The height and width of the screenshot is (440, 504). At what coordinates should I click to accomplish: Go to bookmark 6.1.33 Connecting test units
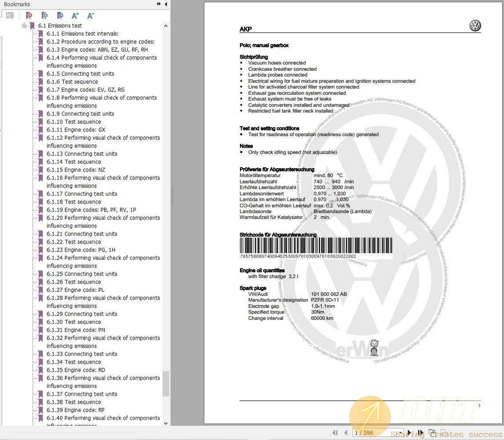pyautogui.click(x=82, y=354)
